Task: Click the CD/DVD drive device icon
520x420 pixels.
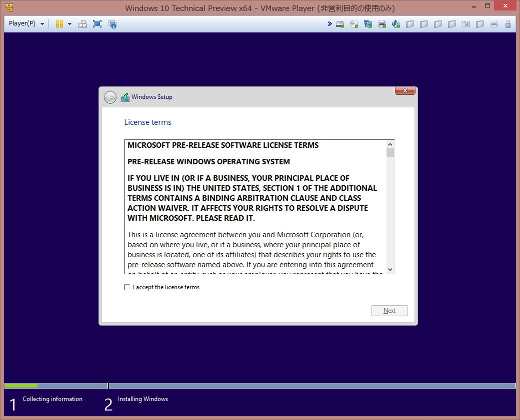Action: (354, 24)
